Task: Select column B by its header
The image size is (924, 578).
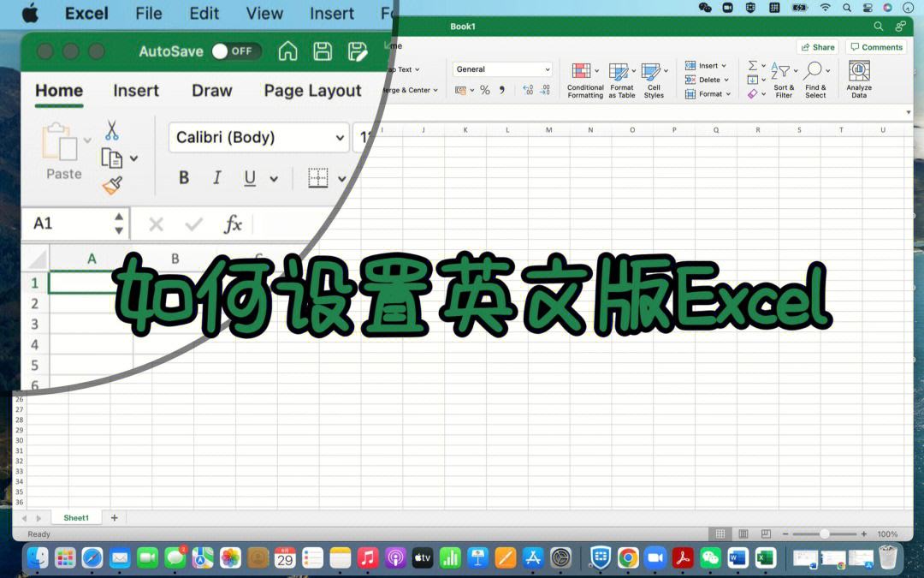Action: (175, 259)
